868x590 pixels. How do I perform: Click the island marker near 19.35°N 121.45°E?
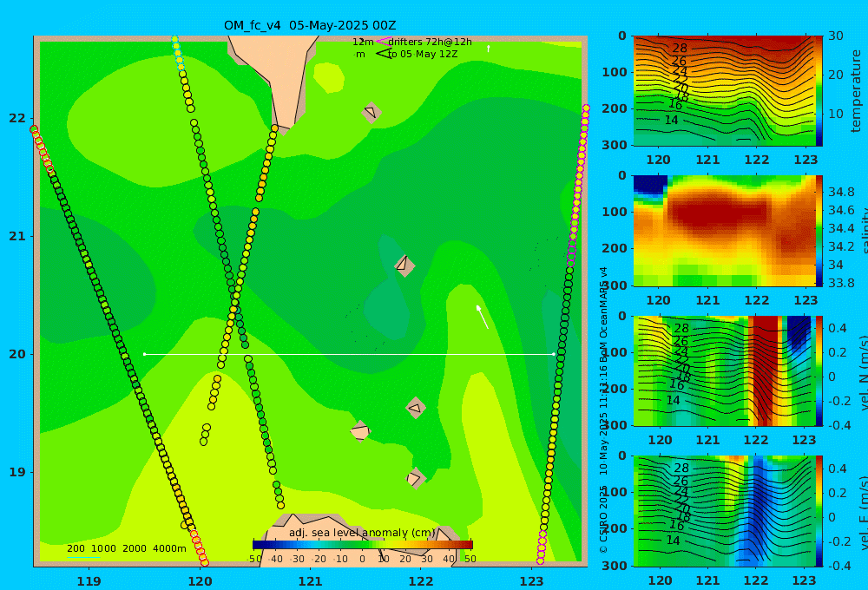click(360, 431)
